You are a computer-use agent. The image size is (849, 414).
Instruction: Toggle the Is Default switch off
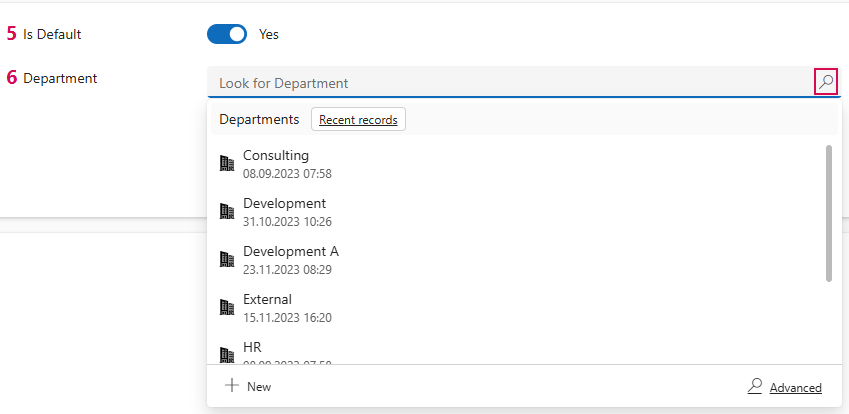pos(227,34)
